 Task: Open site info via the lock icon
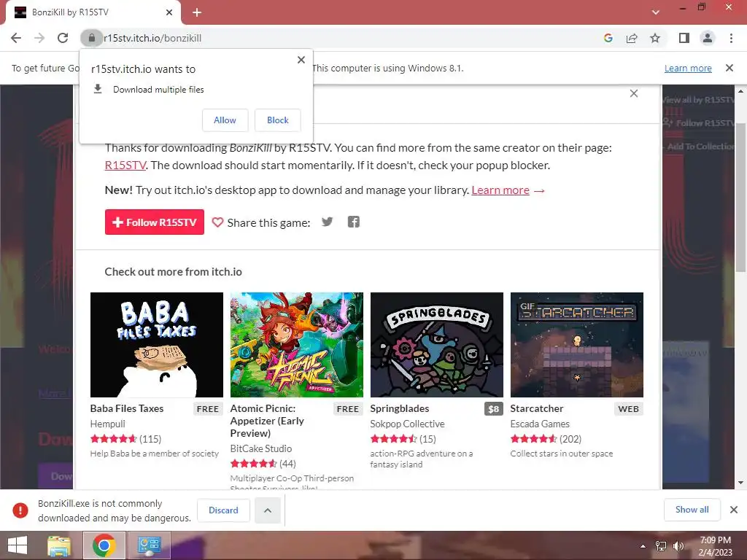pyautogui.click(x=91, y=38)
